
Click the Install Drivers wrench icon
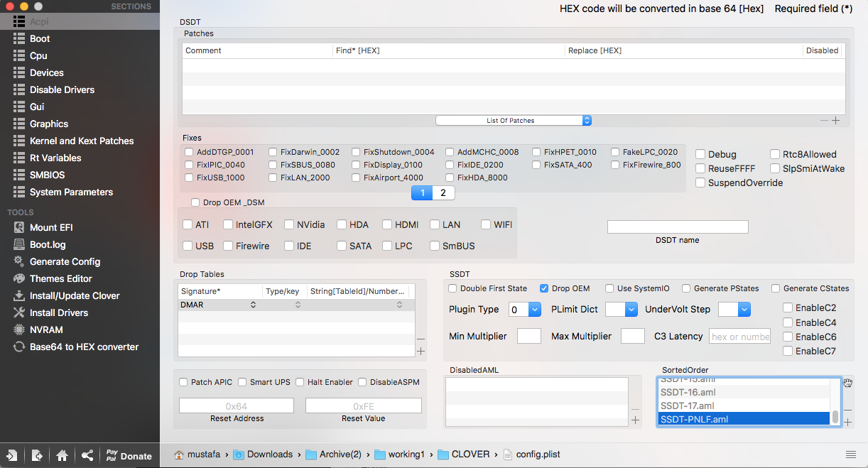[19, 312]
